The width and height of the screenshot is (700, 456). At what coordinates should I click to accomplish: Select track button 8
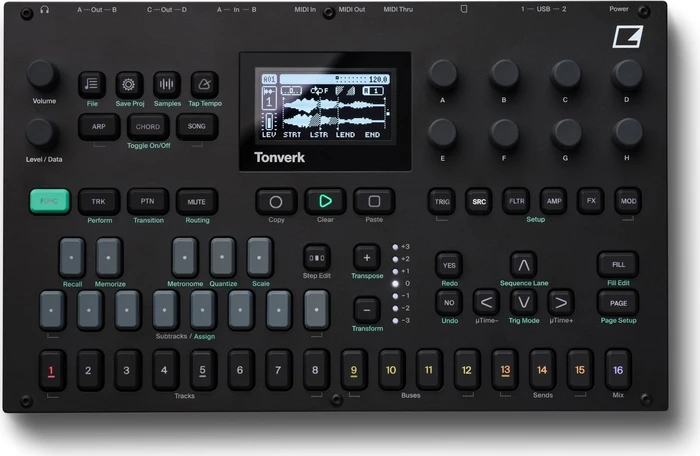coord(316,370)
